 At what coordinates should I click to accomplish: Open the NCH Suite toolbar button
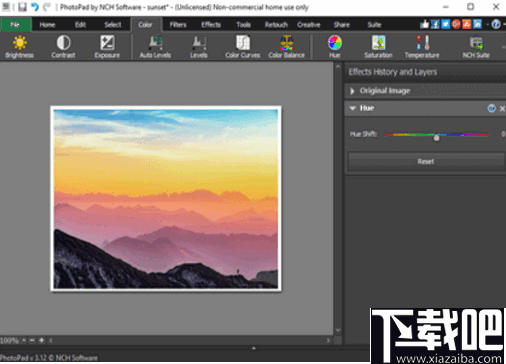point(476,47)
